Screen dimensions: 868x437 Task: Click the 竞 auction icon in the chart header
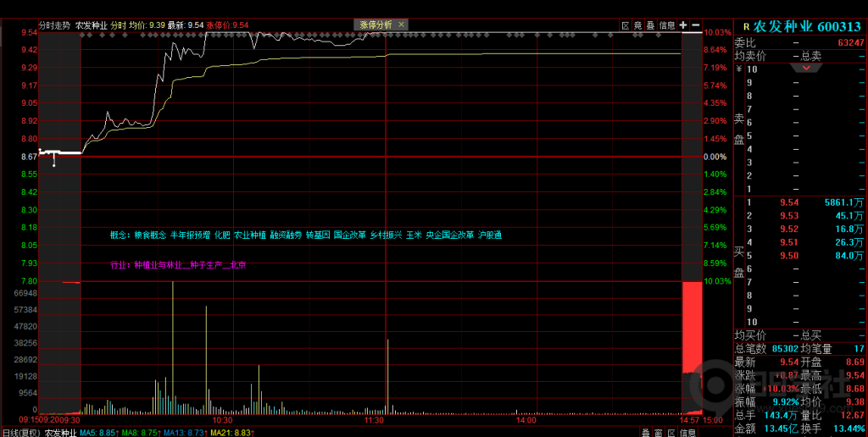pyautogui.click(x=638, y=25)
